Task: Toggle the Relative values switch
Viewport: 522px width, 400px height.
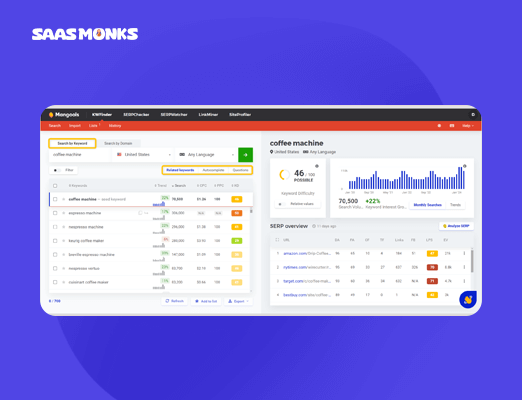Action: 282,204
